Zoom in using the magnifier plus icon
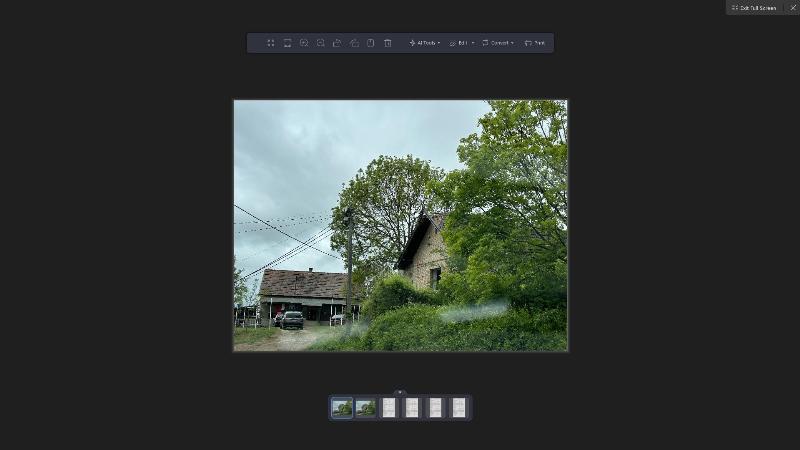This screenshot has width=800, height=450. click(x=304, y=43)
